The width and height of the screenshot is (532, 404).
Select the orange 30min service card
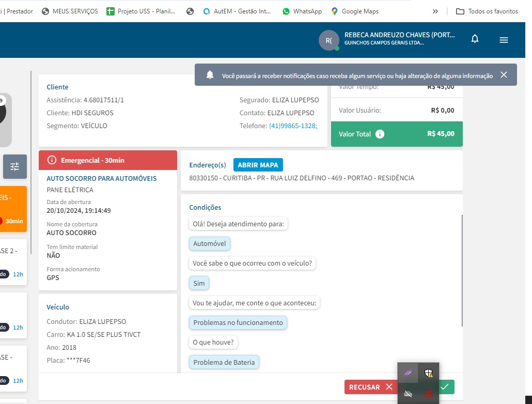(13, 209)
